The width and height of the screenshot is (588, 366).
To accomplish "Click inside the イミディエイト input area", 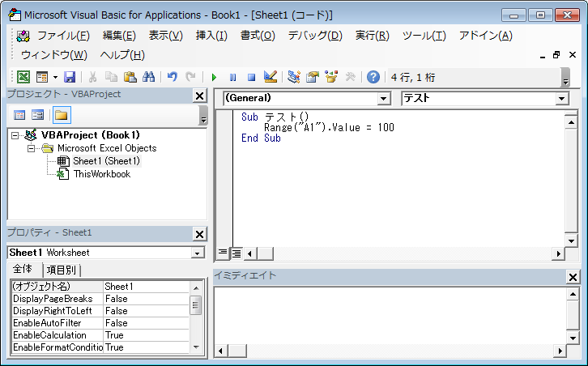I will pos(390,316).
